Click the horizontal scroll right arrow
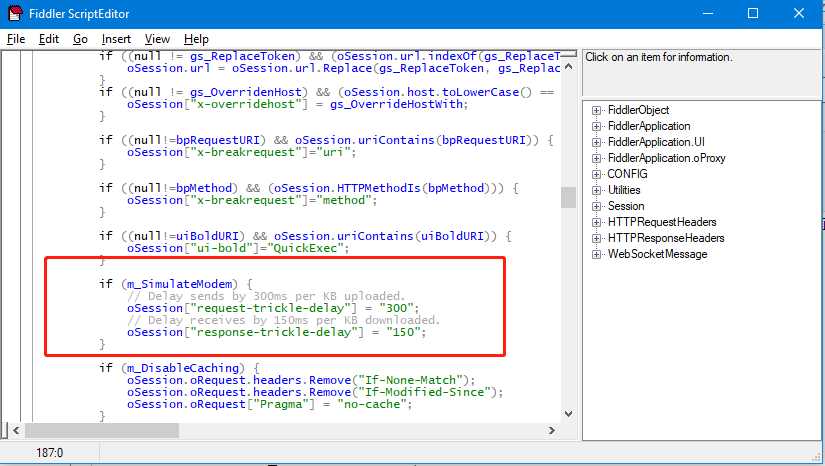 pyautogui.click(x=551, y=430)
